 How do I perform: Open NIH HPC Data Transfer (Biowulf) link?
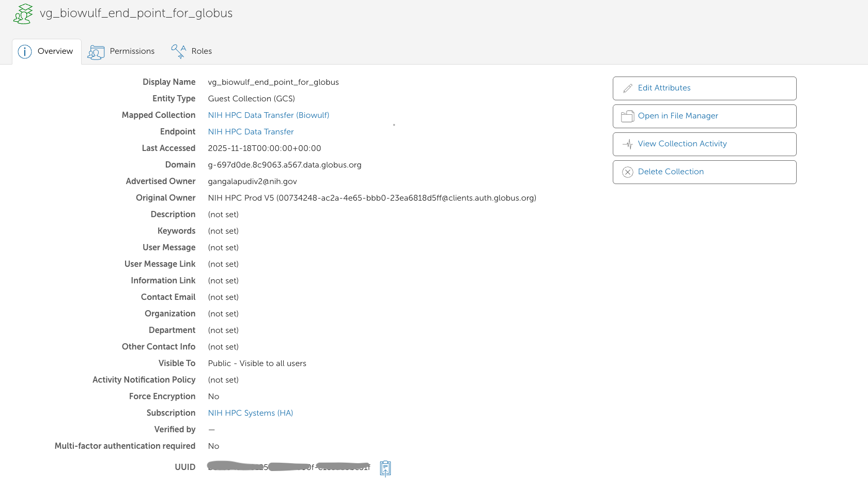point(268,115)
